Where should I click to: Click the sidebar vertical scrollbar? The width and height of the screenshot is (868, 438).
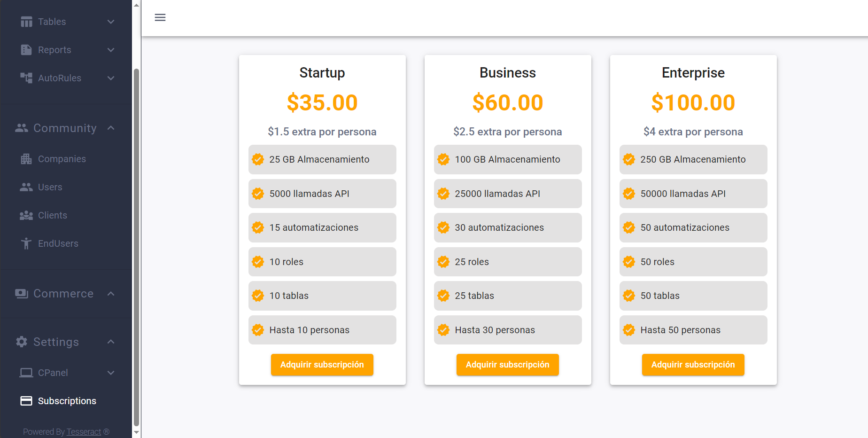pos(137,247)
